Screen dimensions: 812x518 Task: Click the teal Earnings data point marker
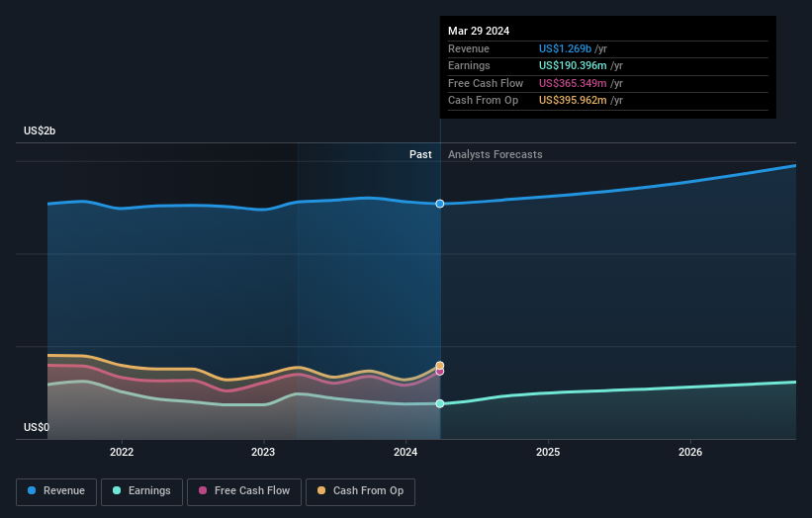[440, 403]
